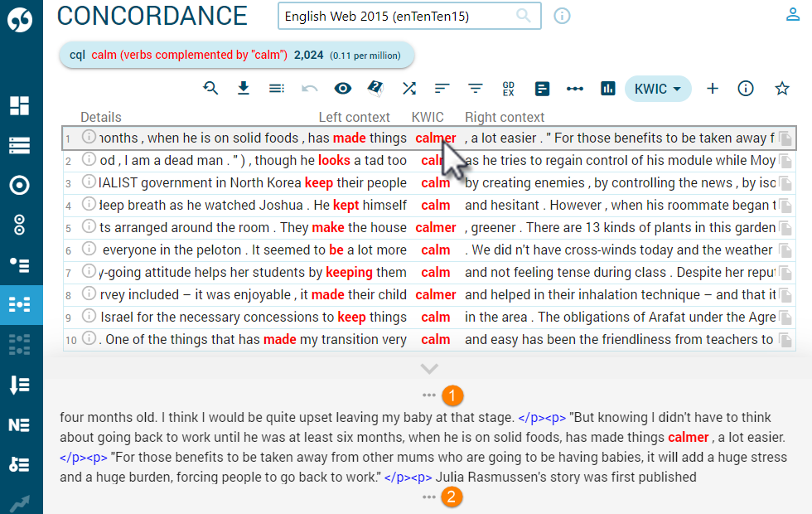This screenshot has height=514, width=812.
Task: Toggle sentence view in the toolbar
Action: [x=541, y=89]
